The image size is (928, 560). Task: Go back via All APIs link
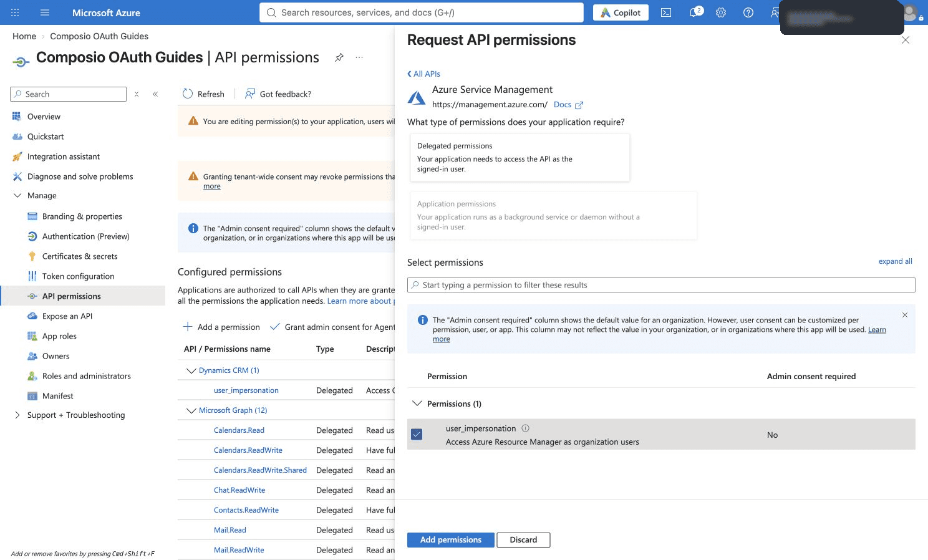click(x=423, y=74)
